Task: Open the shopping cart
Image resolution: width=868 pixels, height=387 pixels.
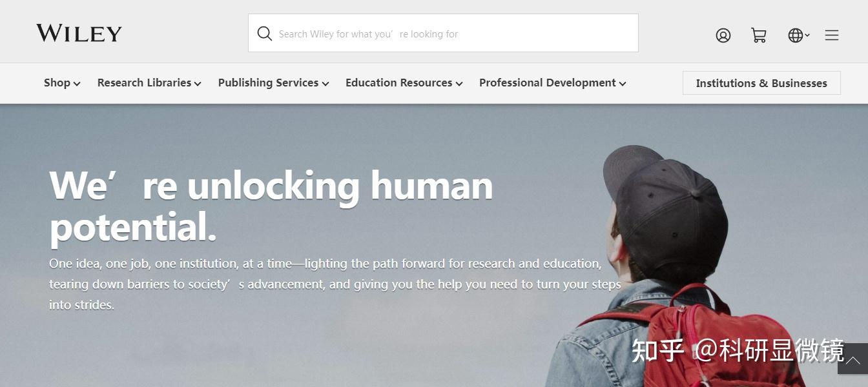Action: point(759,35)
